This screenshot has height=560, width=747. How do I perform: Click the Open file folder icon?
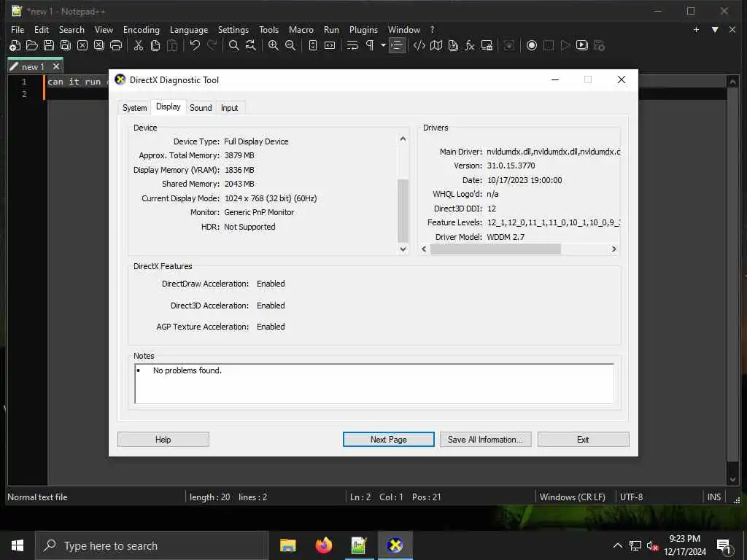click(x=32, y=46)
